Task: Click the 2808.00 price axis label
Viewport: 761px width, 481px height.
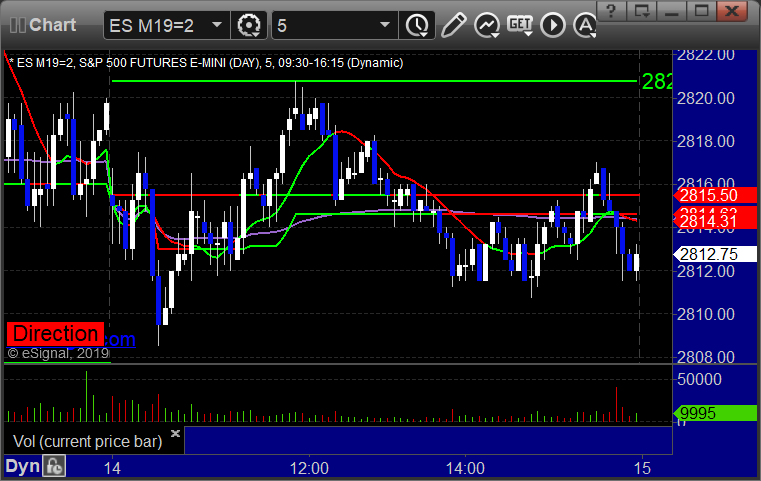Action: coord(706,357)
